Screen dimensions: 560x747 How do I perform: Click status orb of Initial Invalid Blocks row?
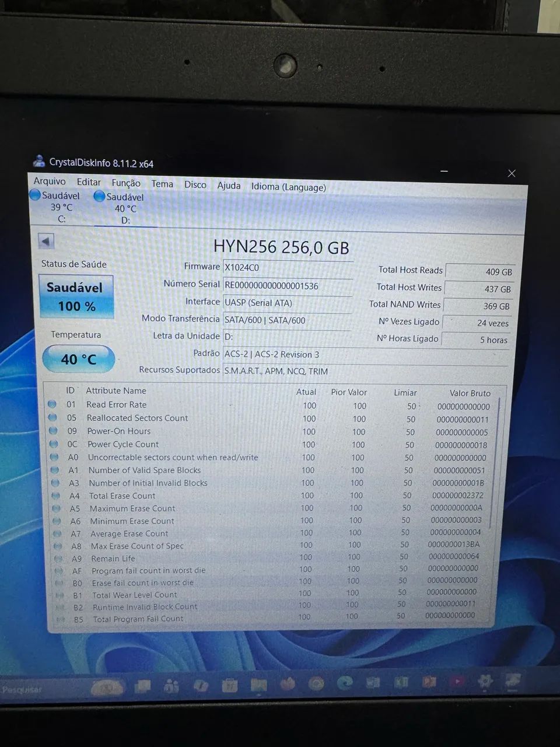(55, 483)
